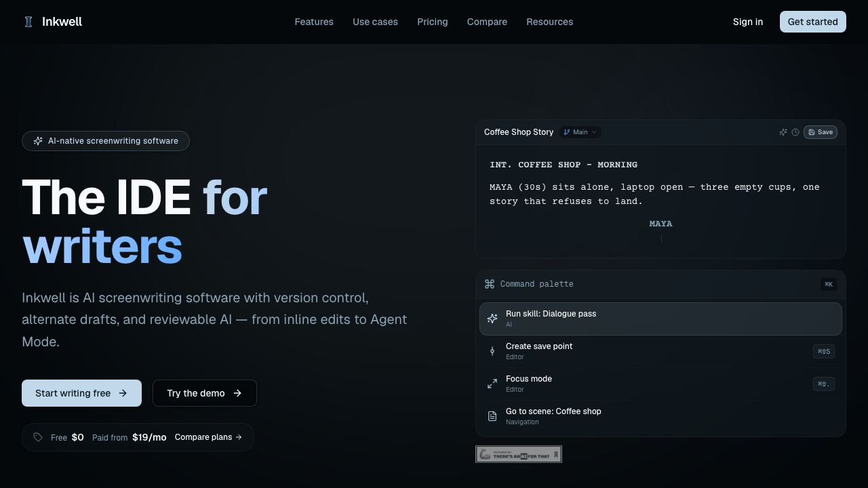Open the Use cases menu

coord(375,22)
